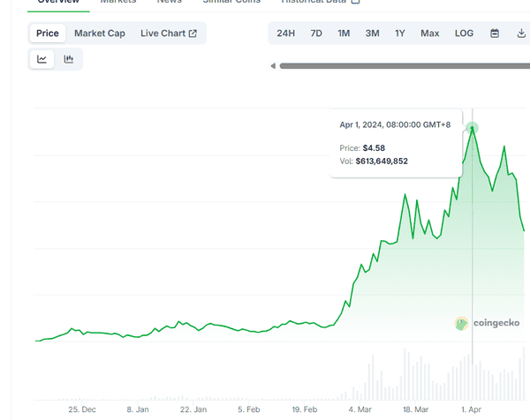Switch to the candlestick chart icon
This screenshot has width=530, height=420.
pyautogui.click(x=68, y=60)
